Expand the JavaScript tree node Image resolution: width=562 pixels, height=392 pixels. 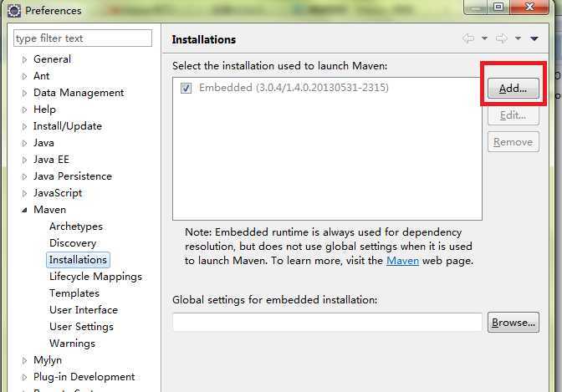(24, 193)
